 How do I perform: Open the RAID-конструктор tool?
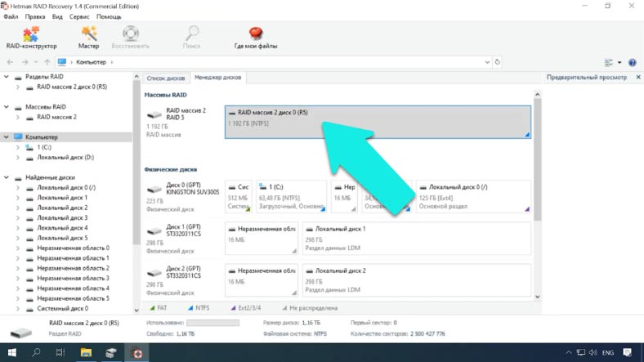31,38
